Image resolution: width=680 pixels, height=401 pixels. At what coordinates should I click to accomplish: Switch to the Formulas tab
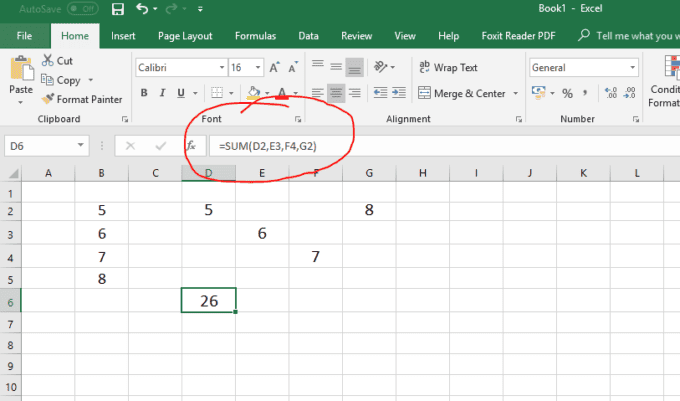tap(255, 36)
